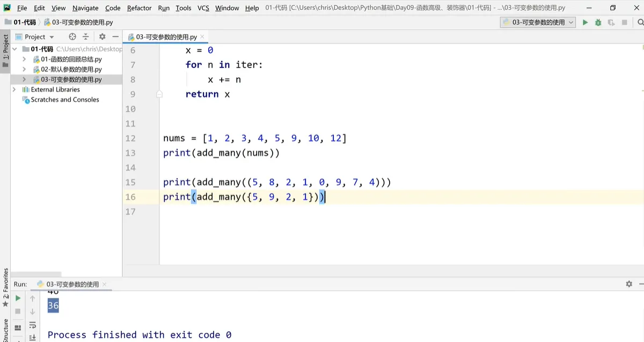Click line number 12 in the gutter
644x342 pixels.
pyautogui.click(x=130, y=138)
